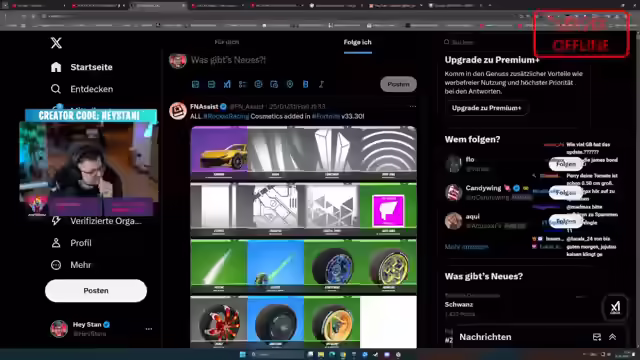Open the red spiked wheel cosmetic tile

(x=219, y=322)
